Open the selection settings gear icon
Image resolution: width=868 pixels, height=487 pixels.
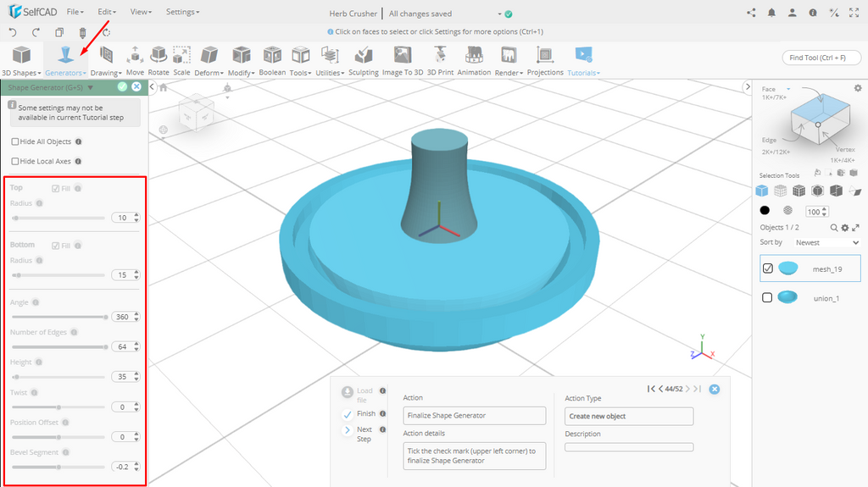(x=858, y=88)
